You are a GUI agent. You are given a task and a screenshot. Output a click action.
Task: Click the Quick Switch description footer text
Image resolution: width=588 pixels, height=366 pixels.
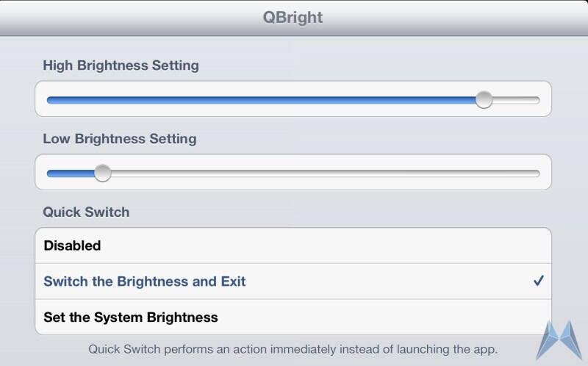point(293,349)
